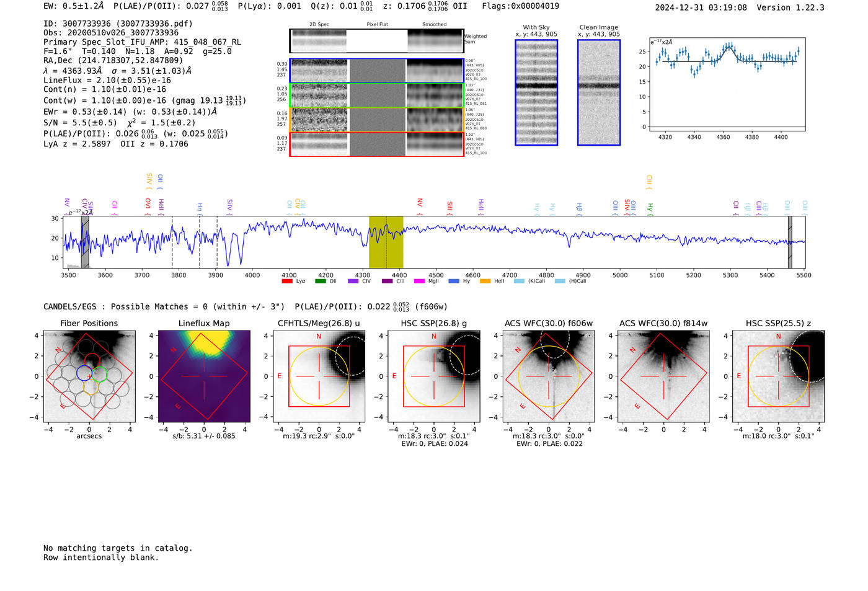Click the blue fiber circle in Fiber Positions
868x591 pixels.
[84, 373]
